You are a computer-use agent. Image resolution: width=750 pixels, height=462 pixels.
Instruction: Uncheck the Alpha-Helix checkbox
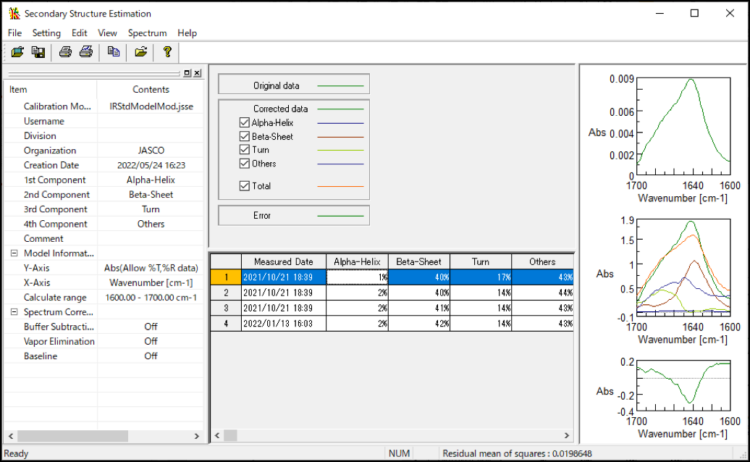tap(245, 122)
